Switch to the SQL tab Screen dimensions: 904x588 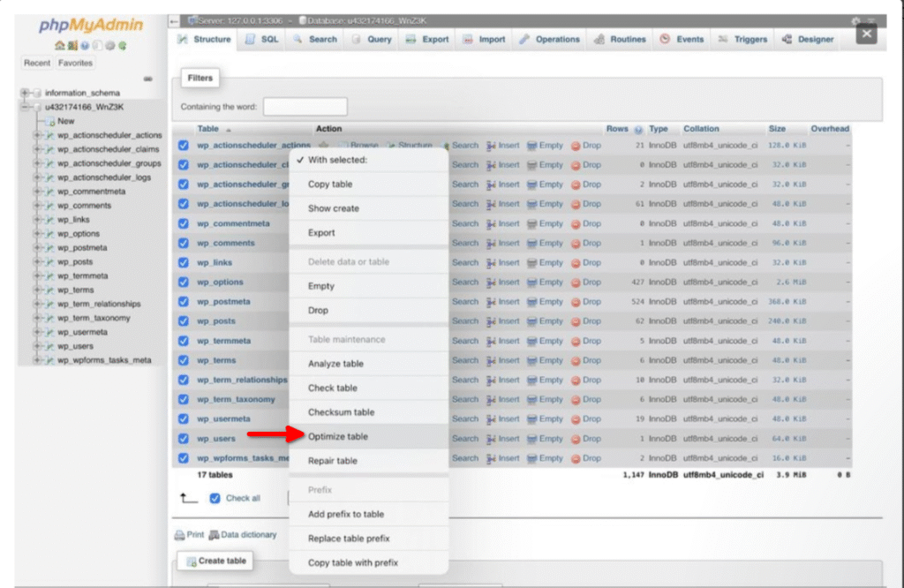(262, 39)
